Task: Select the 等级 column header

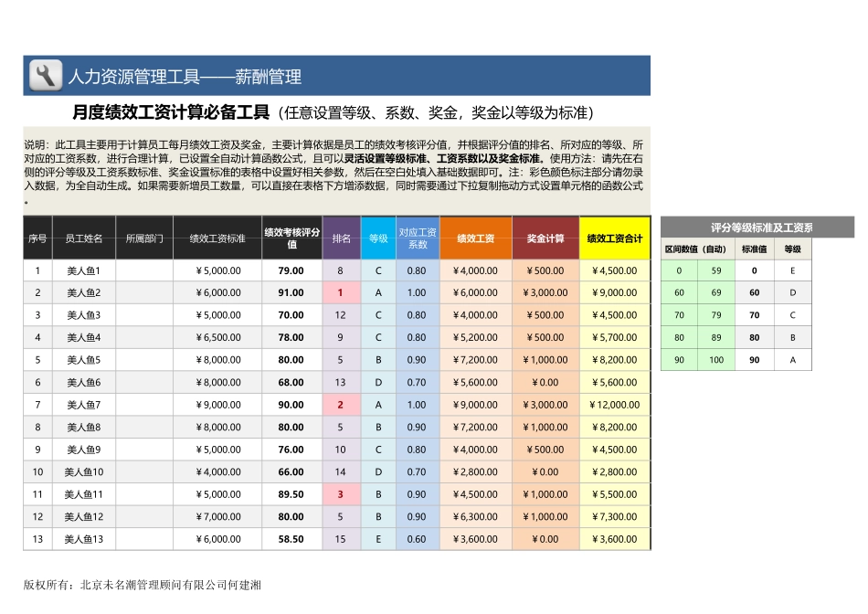Action: [x=377, y=238]
